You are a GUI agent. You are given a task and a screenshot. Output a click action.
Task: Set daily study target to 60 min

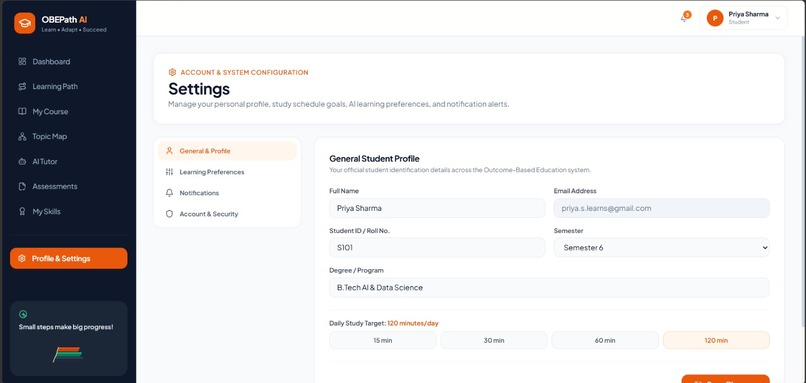pos(605,340)
